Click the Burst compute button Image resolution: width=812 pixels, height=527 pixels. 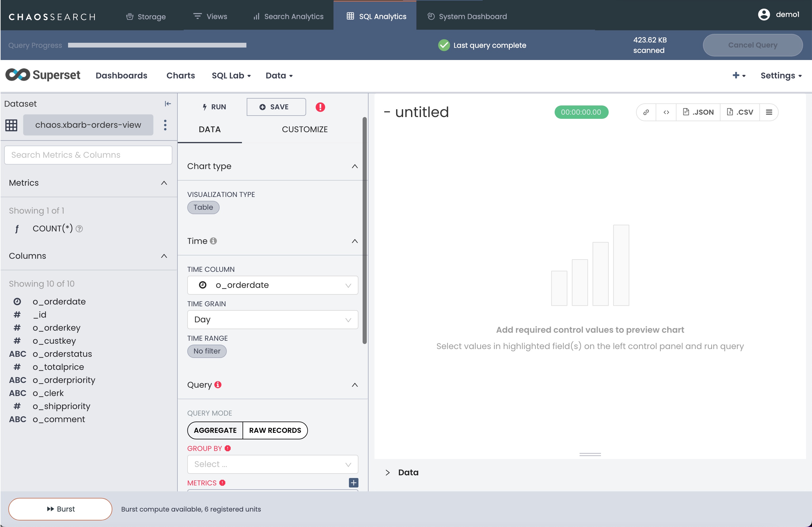pos(60,509)
